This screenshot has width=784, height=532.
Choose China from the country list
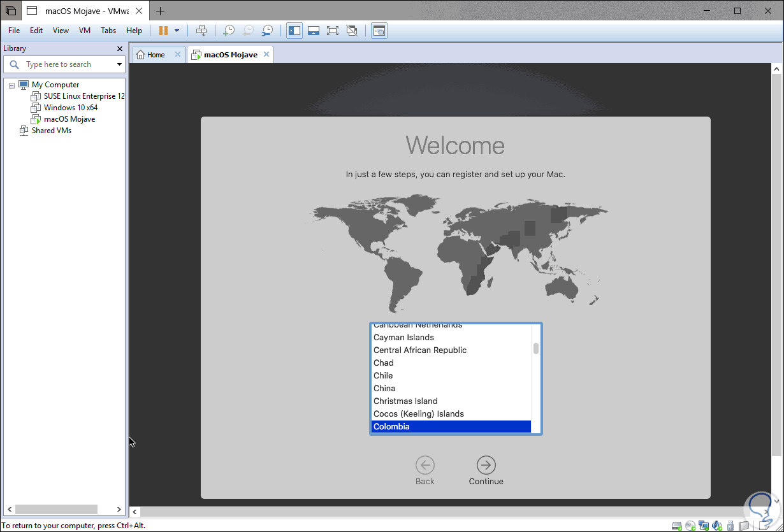click(x=451, y=388)
